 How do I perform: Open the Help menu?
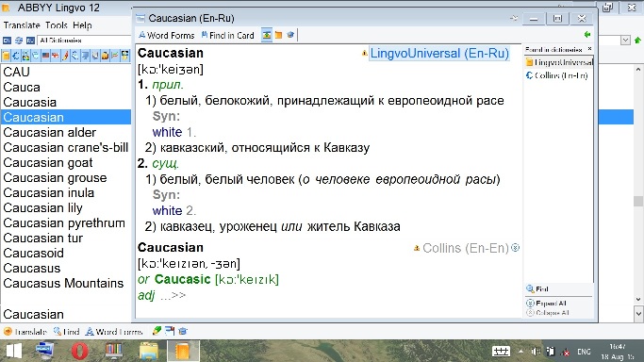point(82,25)
